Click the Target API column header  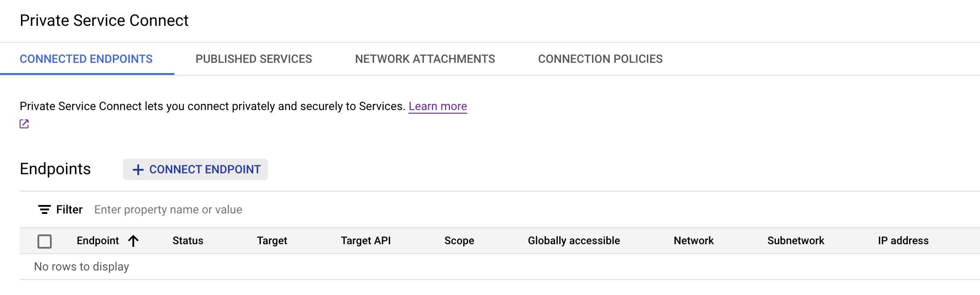366,241
